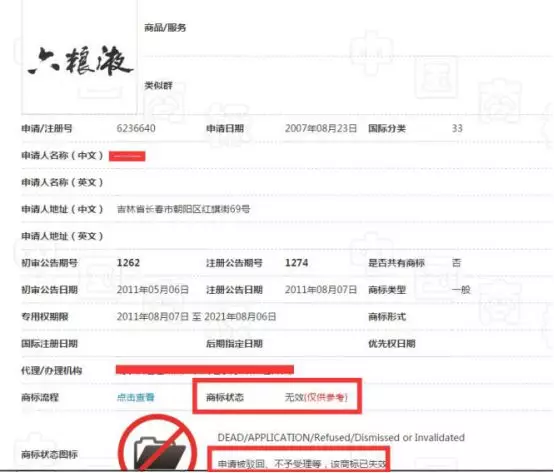Click the 类似群 label

[x=158, y=85]
